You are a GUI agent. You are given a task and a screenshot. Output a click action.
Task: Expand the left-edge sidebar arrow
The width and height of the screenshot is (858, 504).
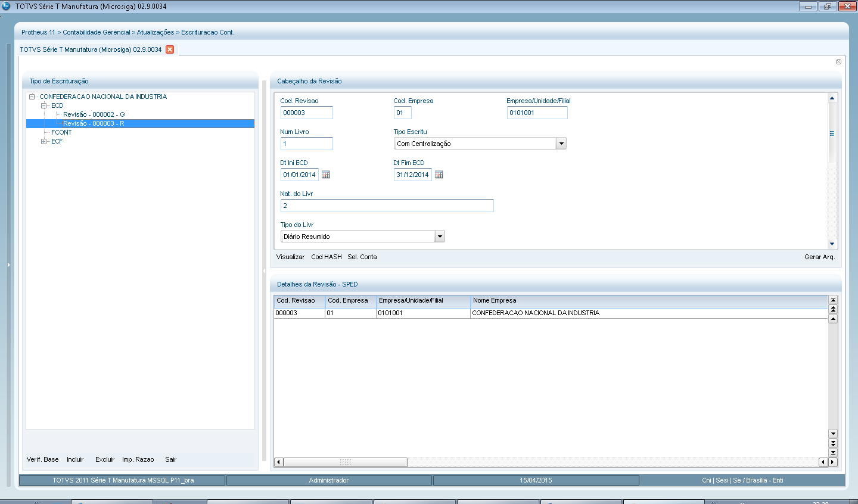click(8, 265)
